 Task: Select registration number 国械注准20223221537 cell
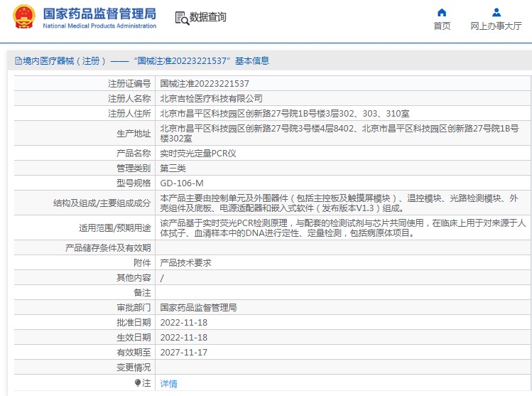coord(342,83)
